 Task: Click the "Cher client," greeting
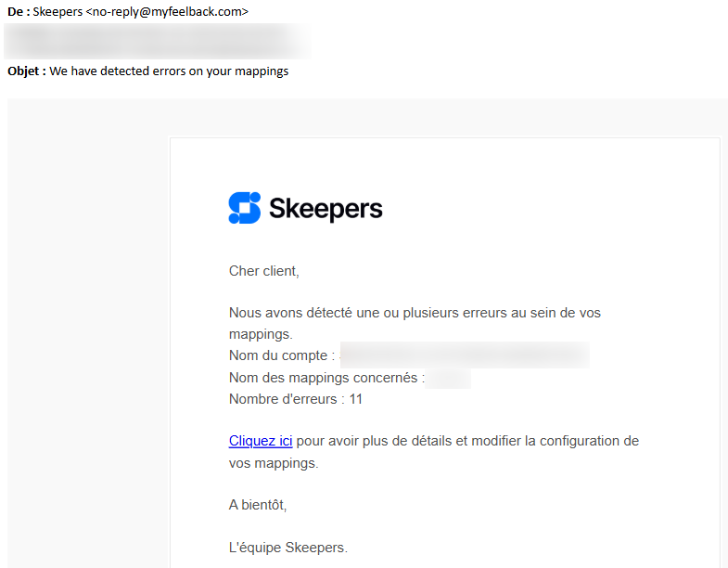(264, 271)
